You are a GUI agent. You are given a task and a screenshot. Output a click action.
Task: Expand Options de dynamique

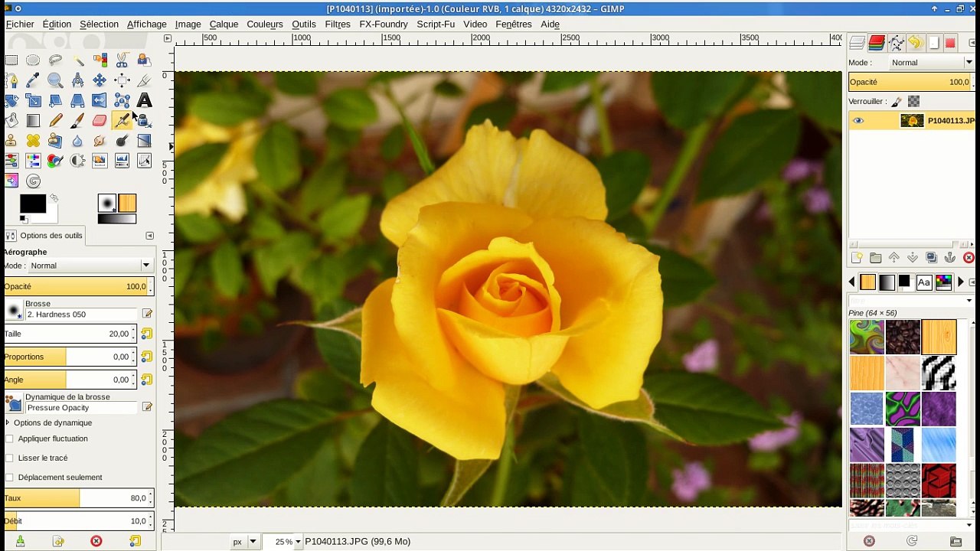(x=8, y=422)
